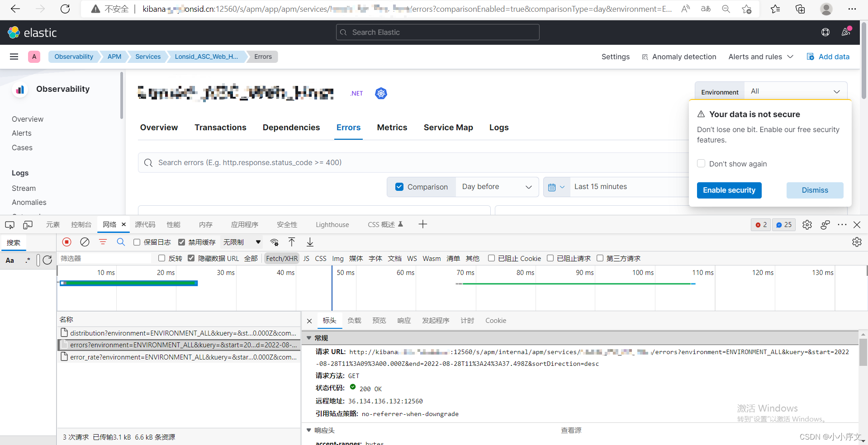Screen dimensions: 868x445
Task: Go to APM breadcrumb
Action: [114, 57]
